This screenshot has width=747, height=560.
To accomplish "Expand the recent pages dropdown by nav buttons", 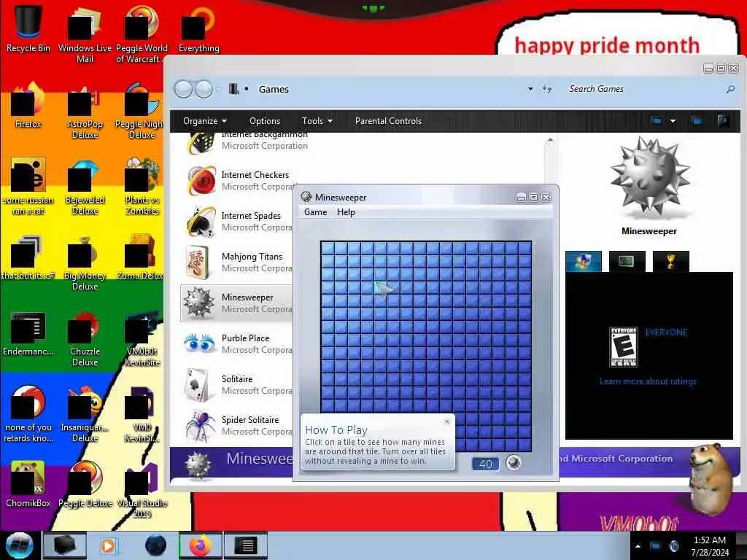I will (217, 89).
